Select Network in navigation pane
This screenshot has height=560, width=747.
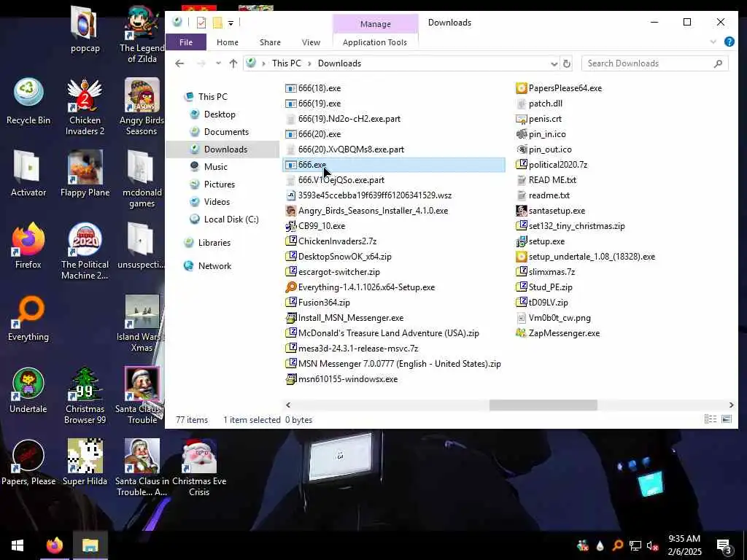click(x=214, y=265)
